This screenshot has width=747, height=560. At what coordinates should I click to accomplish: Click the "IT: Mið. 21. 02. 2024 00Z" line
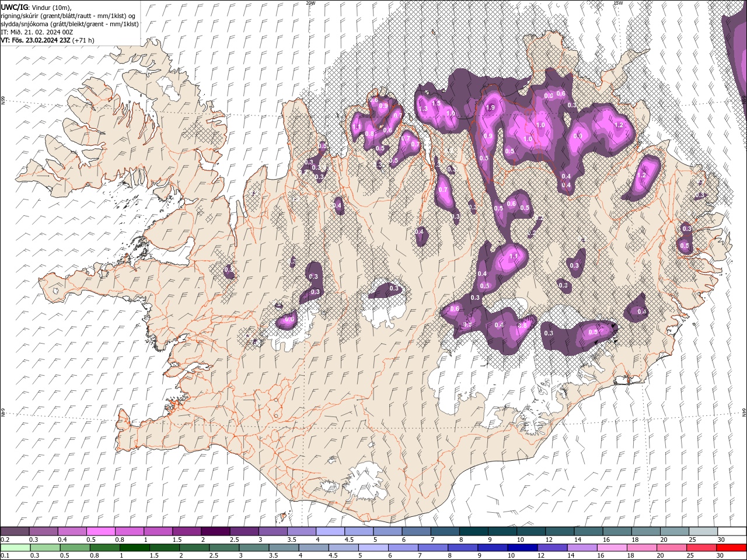tap(37, 32)
